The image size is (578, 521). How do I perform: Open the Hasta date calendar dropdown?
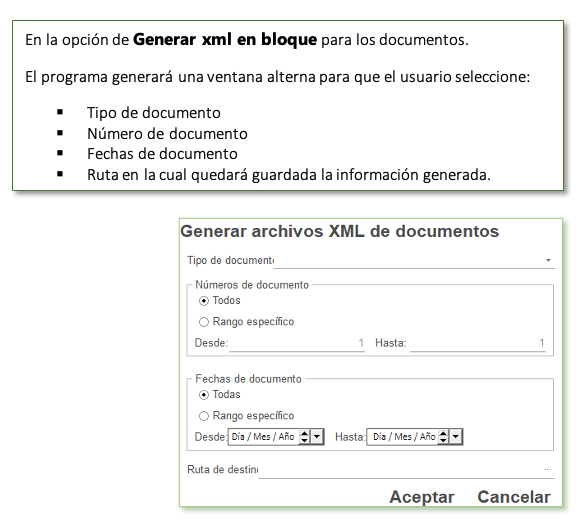click(456, 437)
